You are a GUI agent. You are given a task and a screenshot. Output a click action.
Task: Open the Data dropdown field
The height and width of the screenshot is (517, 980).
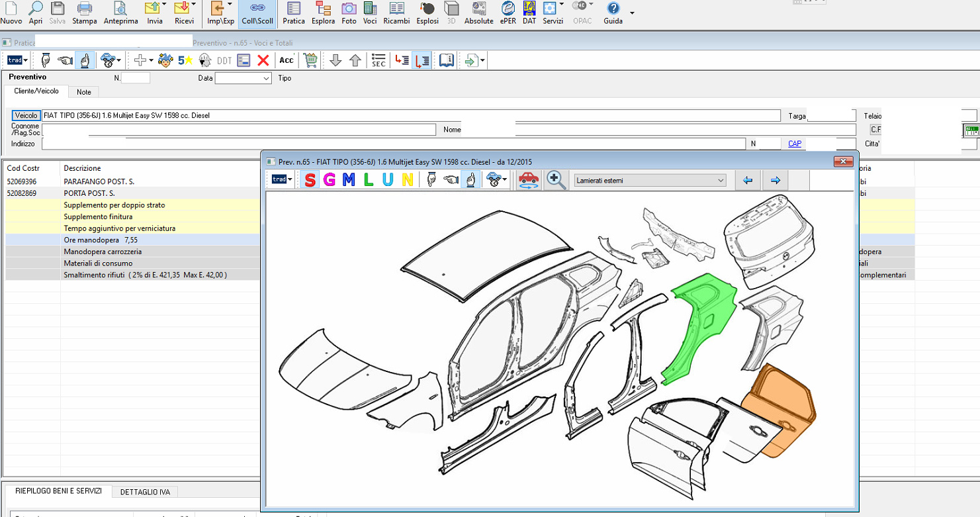pyautogui.click(x=243, y=78)
